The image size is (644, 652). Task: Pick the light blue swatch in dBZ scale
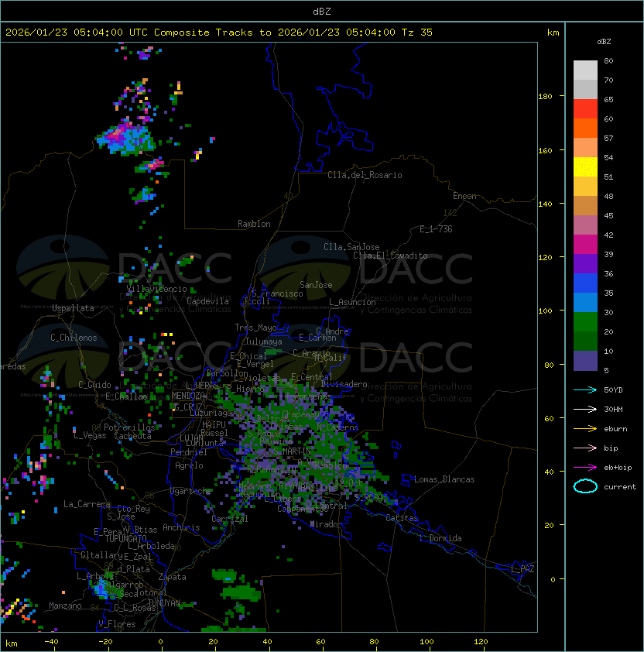pyautogui.click(x=585, y=303)
